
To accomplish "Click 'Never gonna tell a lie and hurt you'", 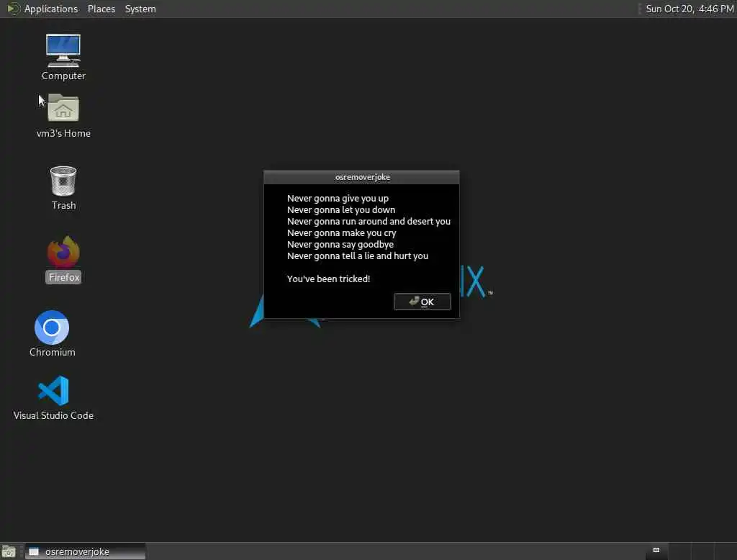I will tap(358, 256).
